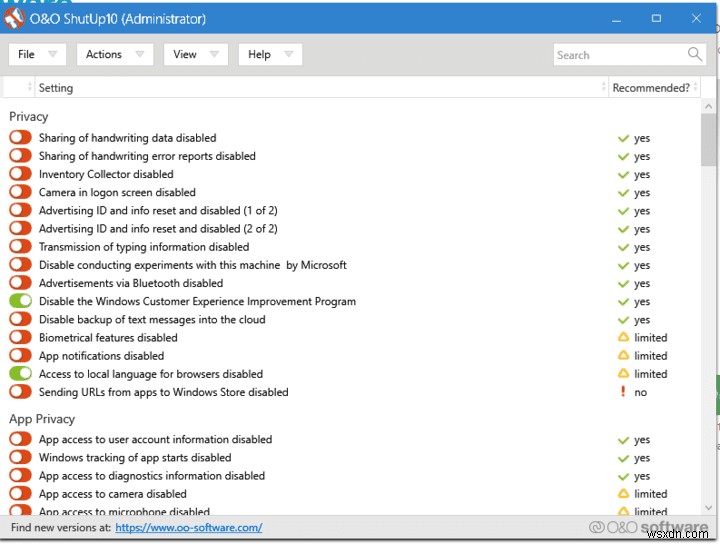Click yellow warning icon for App notifications
This screenshot has height=544, width=720.
click(x=623, y=356)
